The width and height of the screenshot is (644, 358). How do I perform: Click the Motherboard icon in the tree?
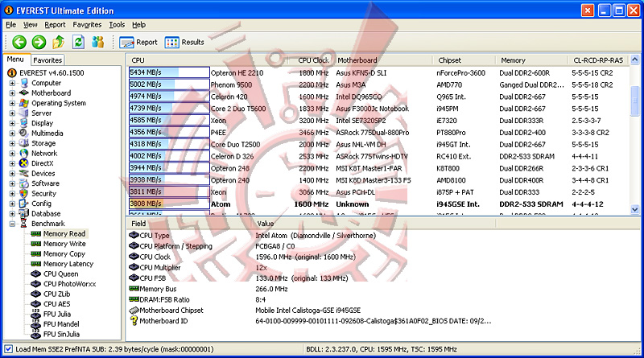pos(24,93)
